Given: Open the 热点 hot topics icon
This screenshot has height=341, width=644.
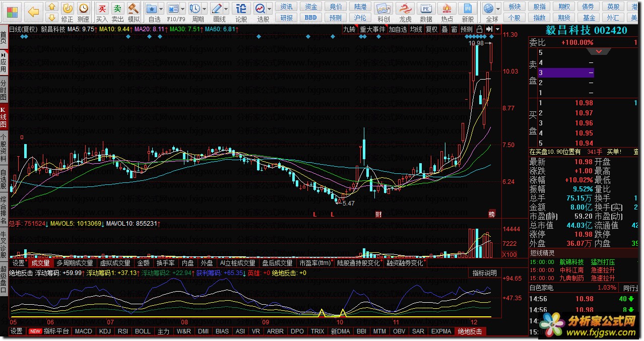Looking at the screenshot, I should coord(447,12).
